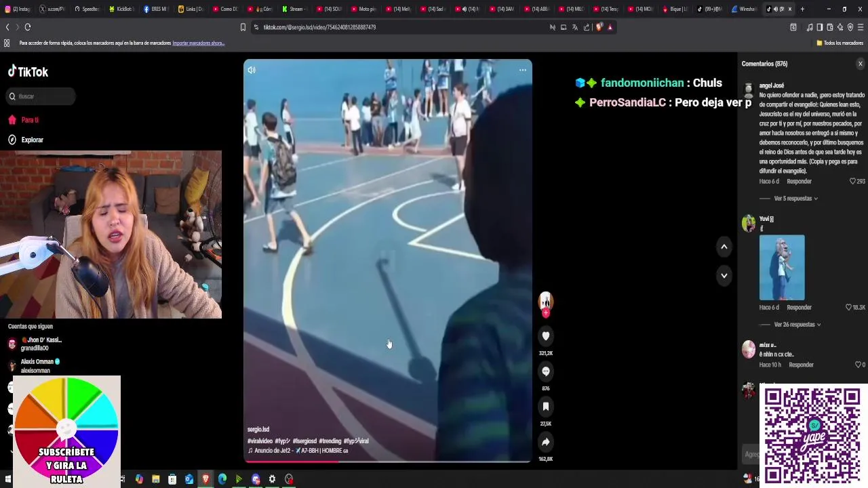Open File Explorer from the taskbar
The image size is (868, 488).
(x=156, y=479)
